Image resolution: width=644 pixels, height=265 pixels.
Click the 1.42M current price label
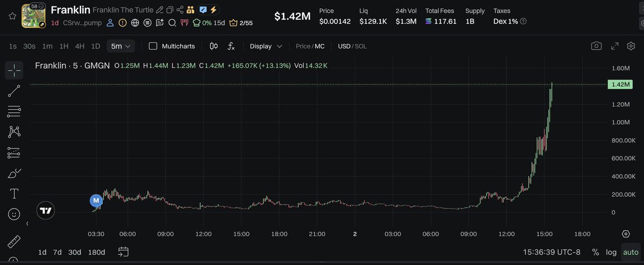tap(620, 84)
